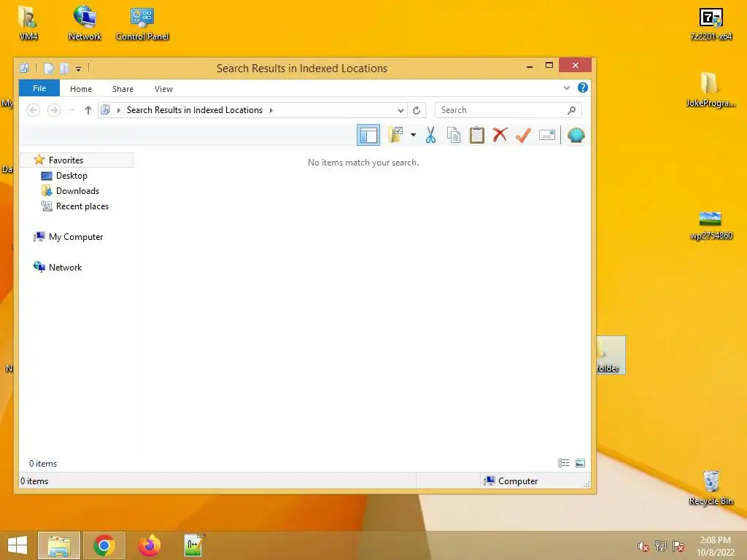The height and width of the screenshot is (560, 747).
Task: Select the Recycle Bin desktop icon
Action: (711, 488)
